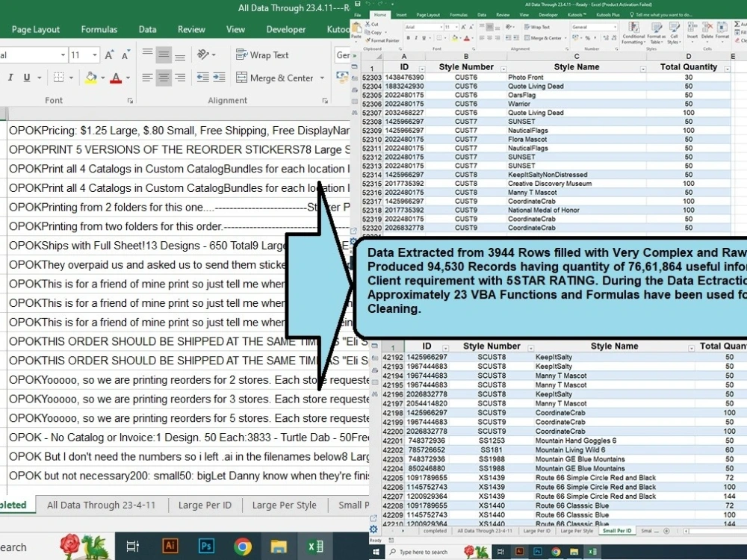This screenshot has height=560, width=747.
Task: Open font size dropdown showing 11 in zoomed-in ribbon
Action: (95, 55)
